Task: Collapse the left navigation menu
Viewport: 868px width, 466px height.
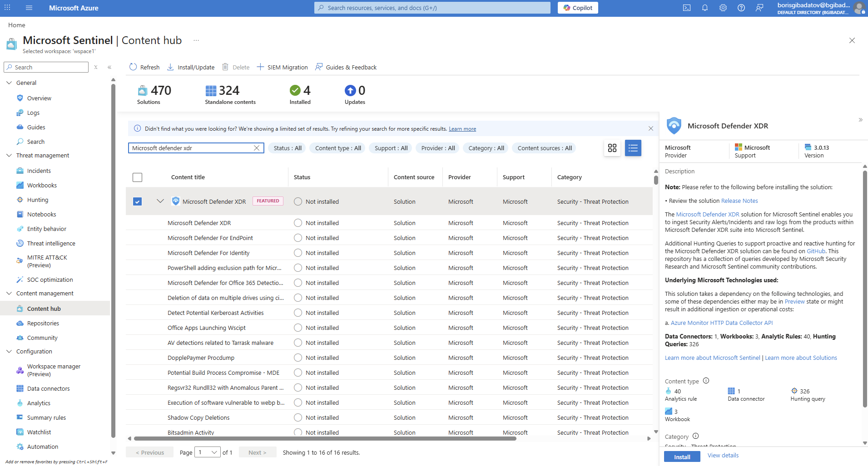Action: point(109,67)
